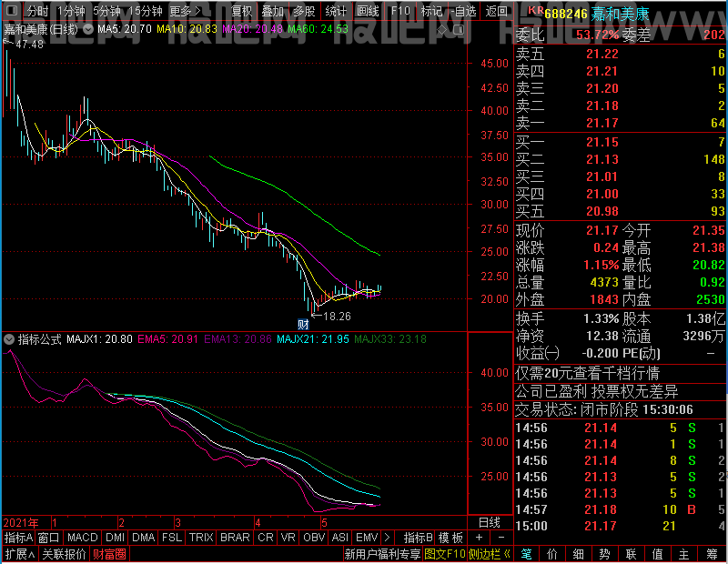Viewport: 728px width, 564px height.
Task: Open 关联报价 related quotes
Action: click(x=64, y=554)
